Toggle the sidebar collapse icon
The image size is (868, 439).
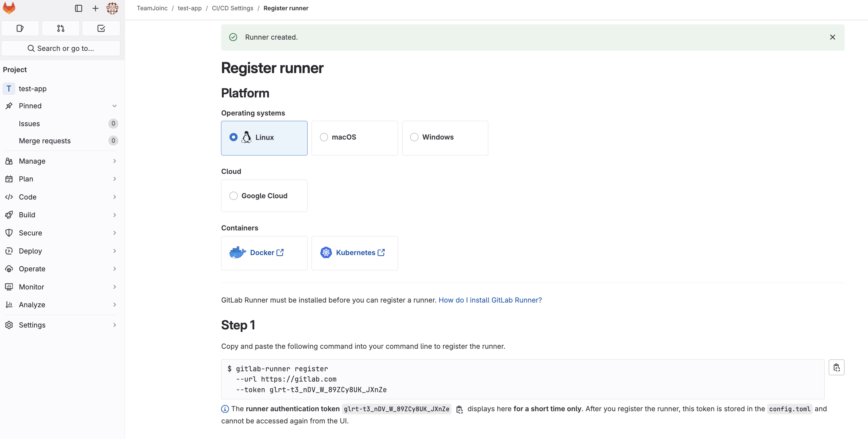[x=78, y=8]
